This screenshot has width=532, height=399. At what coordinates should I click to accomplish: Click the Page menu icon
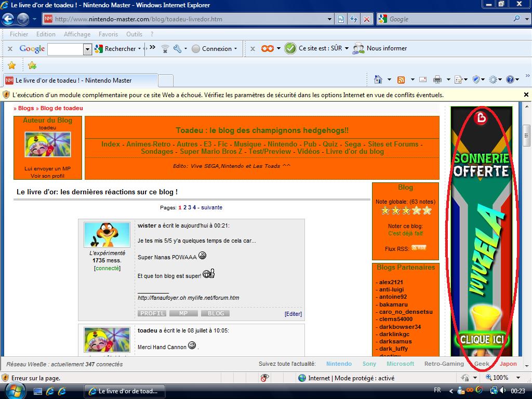(x=458, y=79)
